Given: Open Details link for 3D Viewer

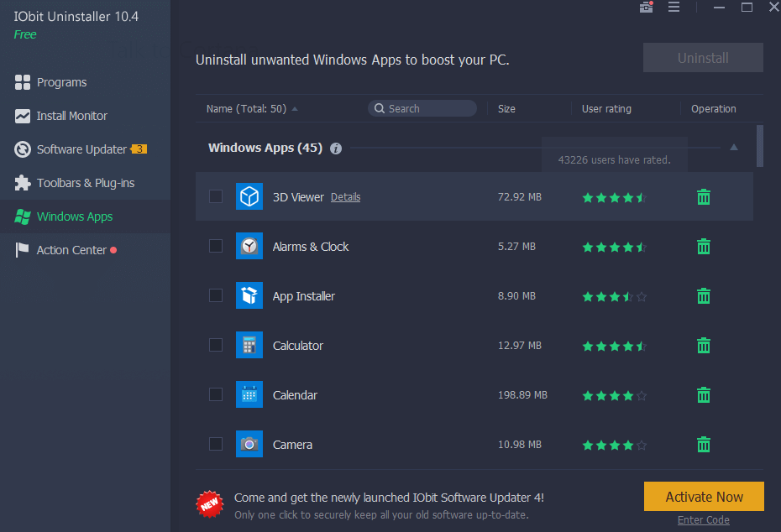Looking at the screenshot, I should coord(345,196).
